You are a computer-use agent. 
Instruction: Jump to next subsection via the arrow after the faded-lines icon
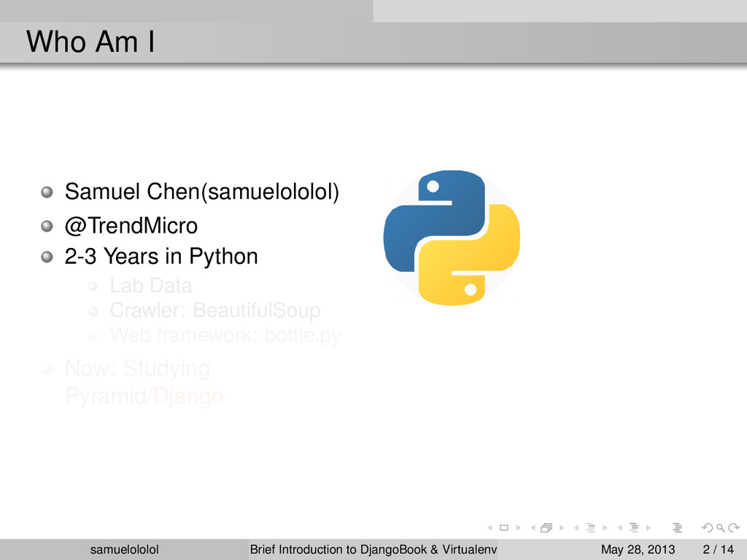tap(605, 528)
